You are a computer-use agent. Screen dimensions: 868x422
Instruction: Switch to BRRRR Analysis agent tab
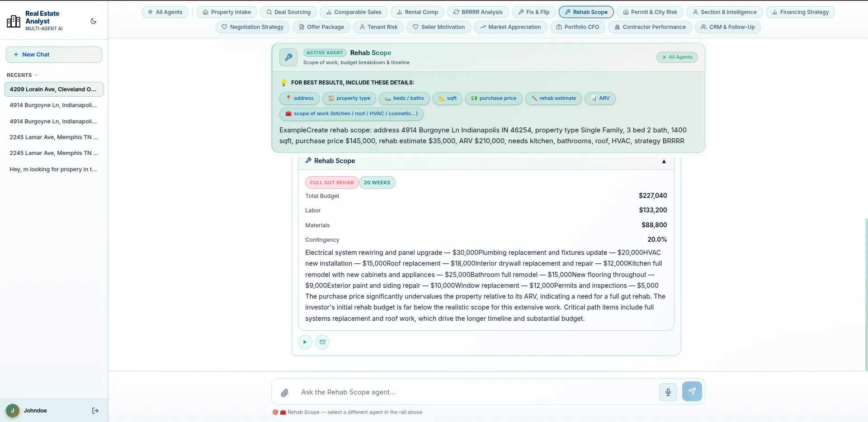coord(478,12)
